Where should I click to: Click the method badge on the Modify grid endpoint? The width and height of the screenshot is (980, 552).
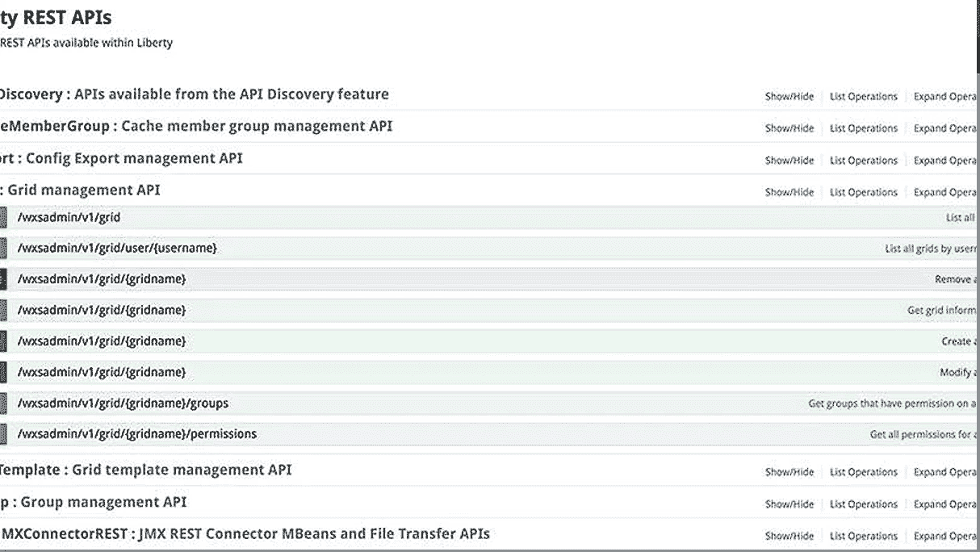pos(5,372)
